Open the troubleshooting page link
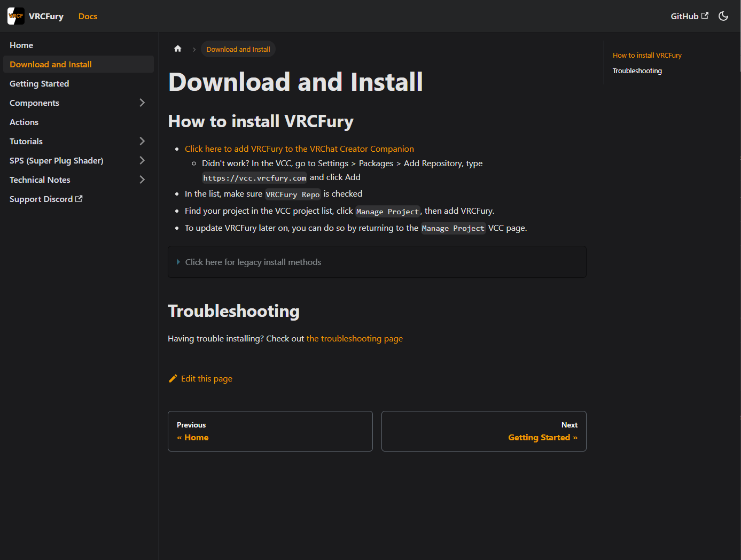This screenshot has width=741, height=560. 355,338
